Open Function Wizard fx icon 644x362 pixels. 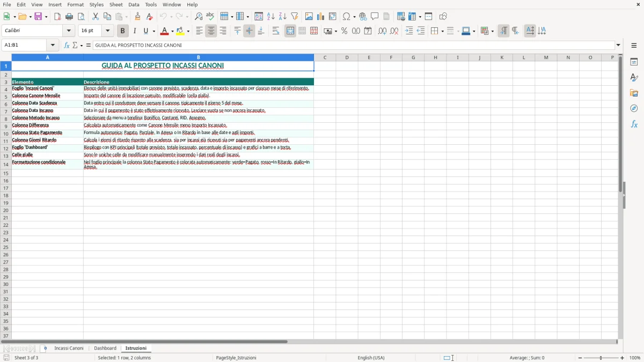coord(67,45)
